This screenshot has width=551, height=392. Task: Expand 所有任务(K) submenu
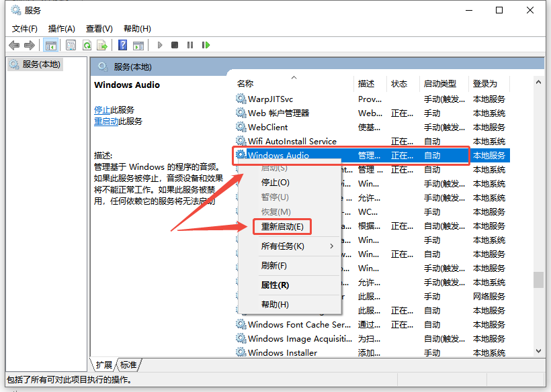[x=290, y=246]
